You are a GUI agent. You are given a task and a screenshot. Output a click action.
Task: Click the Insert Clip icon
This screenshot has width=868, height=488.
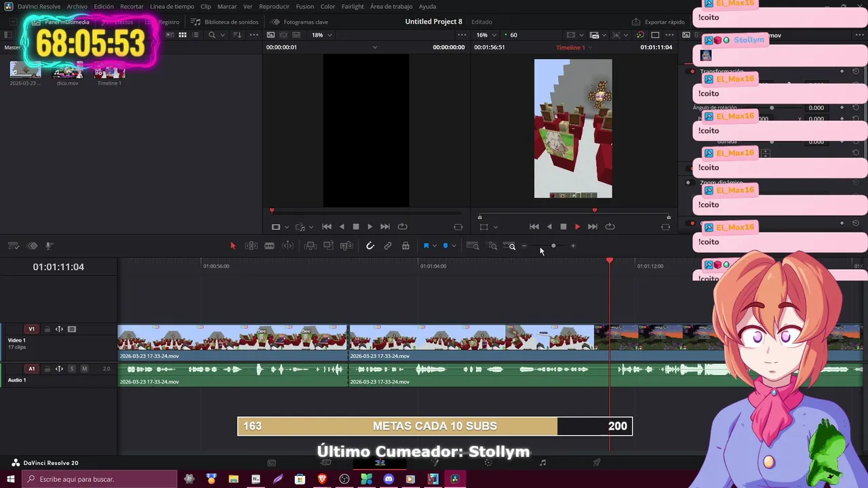point(311,246)
